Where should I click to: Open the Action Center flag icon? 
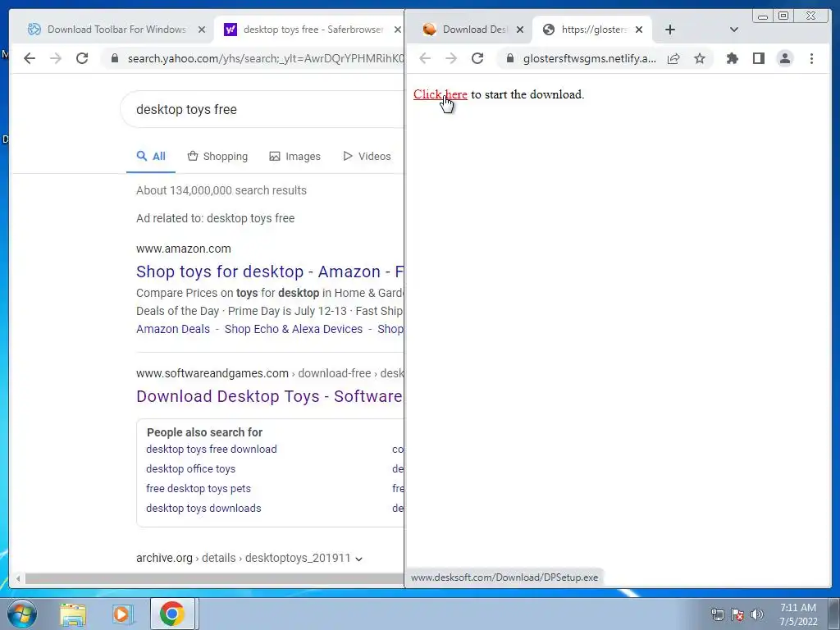coord(737,614)
